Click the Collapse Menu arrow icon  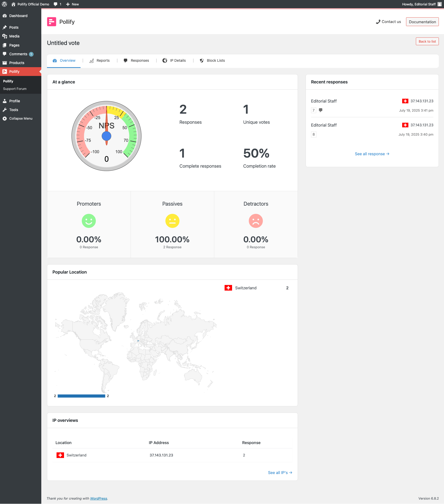tap(5, 119)
